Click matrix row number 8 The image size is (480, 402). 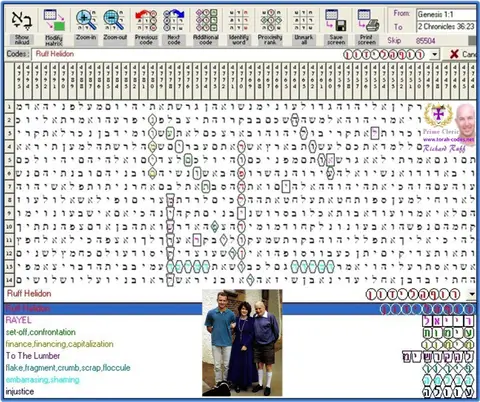[9, 200]
